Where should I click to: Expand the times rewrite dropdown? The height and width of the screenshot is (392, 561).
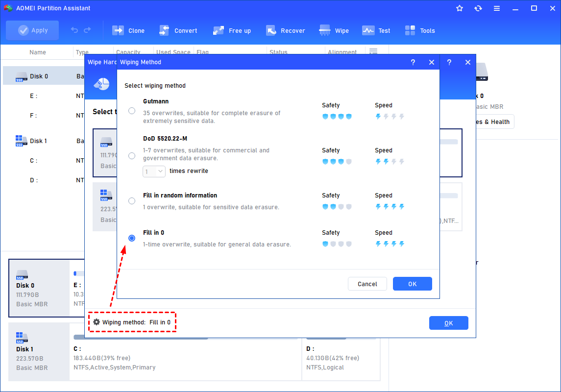[154, 171]
